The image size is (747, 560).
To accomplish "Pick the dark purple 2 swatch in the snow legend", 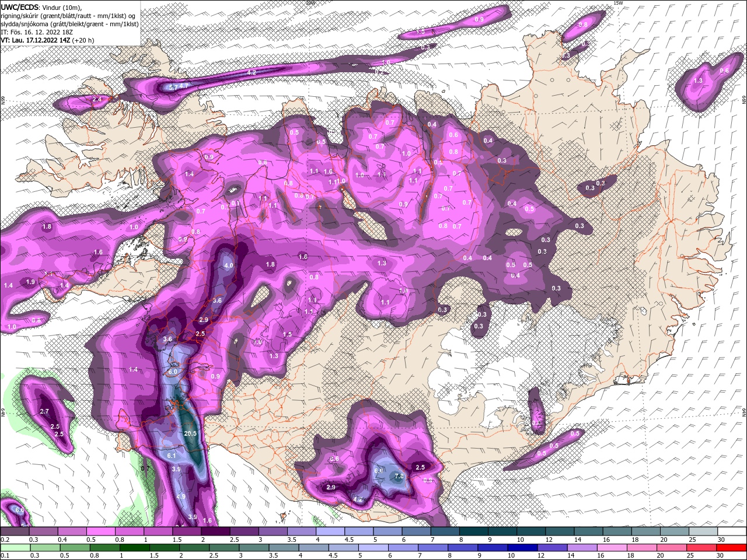I will coord(215,531).
